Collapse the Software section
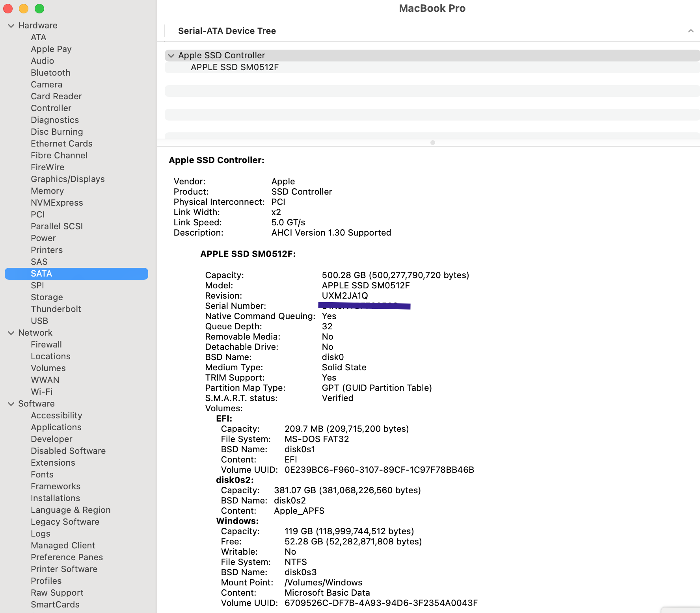This screenshot has height=613, width=700. click(x=11, y=404)
